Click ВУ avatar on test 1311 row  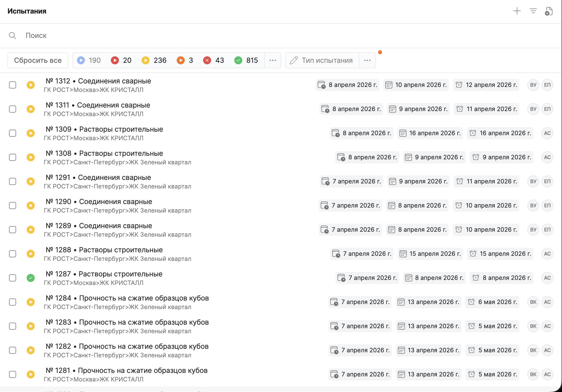coord(533,109)
